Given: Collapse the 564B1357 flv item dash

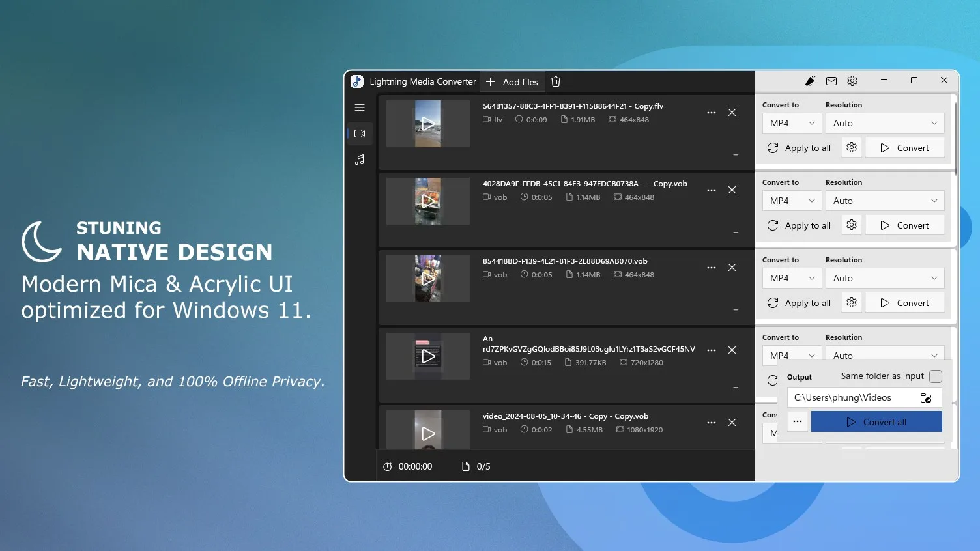Looking at the screenshot, I should tap(736, 155).
